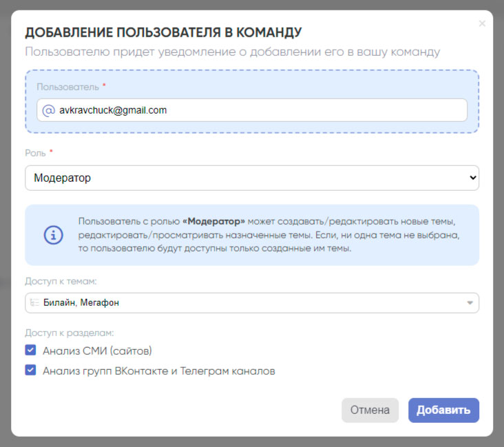504x447 pixels.
Task: Expand topics list with the gray arrow
Action: coord(470,303)
